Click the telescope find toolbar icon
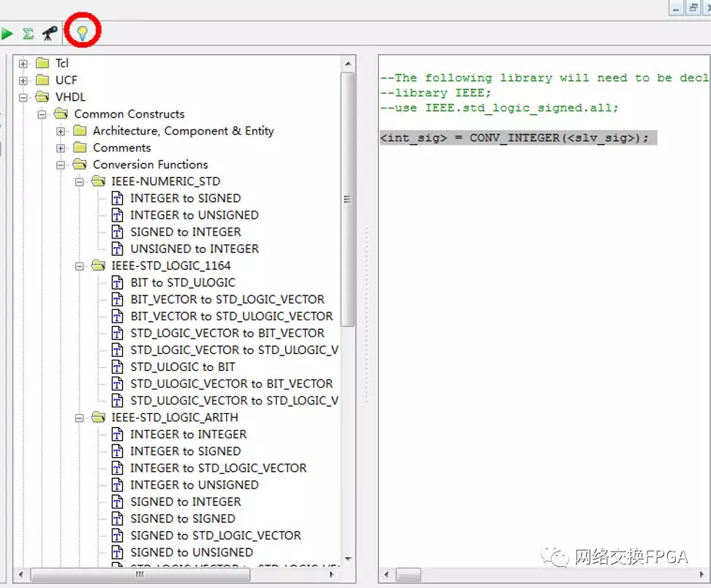Viewport: 711px width, 588px height. (x=50, y=33)
